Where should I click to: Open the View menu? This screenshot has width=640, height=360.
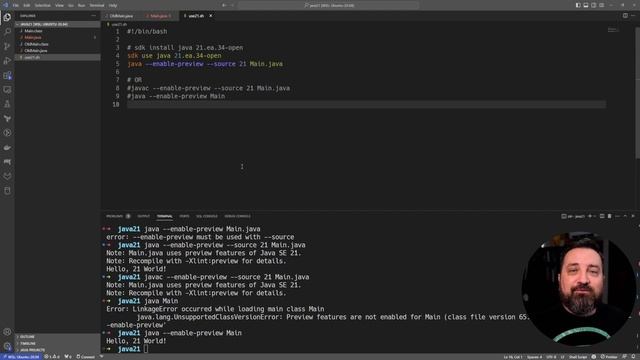point(59,5)
